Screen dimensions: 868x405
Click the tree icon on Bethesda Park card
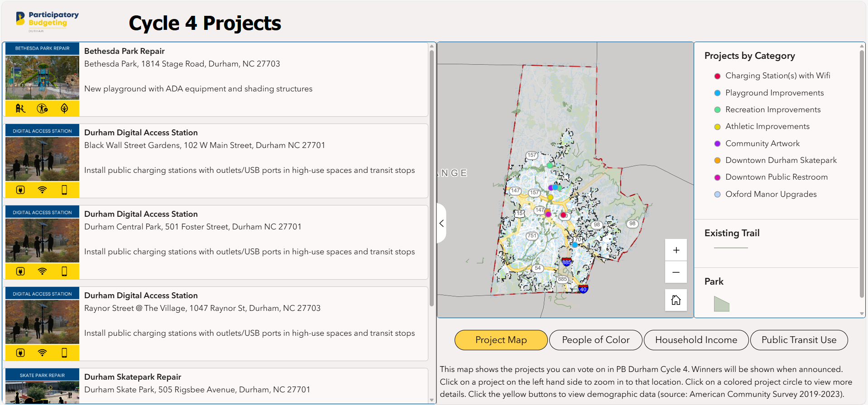(64, 108)
